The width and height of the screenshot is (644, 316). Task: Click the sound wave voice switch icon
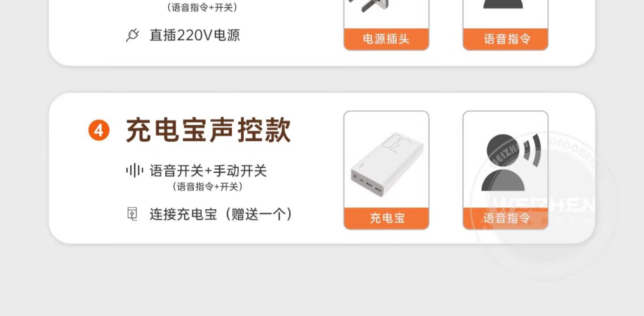tap(134, 171)
